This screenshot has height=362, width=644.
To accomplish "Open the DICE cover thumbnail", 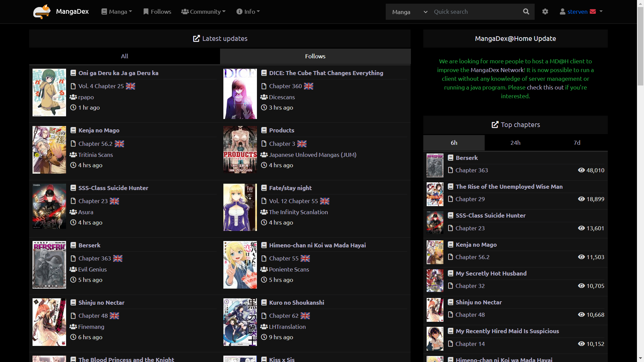I will (240, 94).
